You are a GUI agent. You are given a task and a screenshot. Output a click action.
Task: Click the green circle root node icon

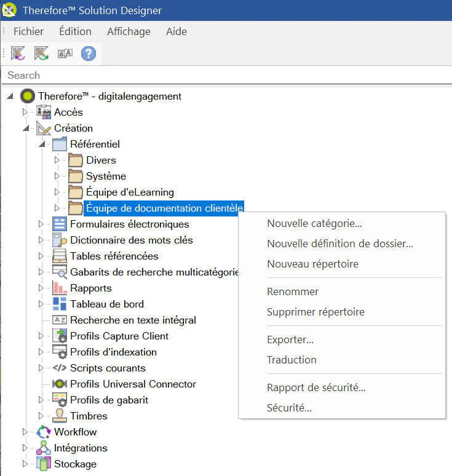(x=27, y=96)
